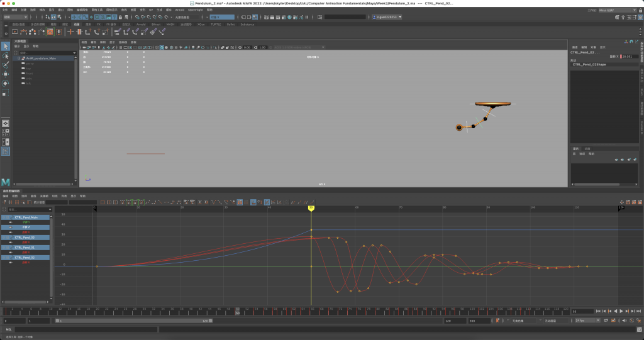Click the pause viewport icon in status line
Image resolution: width=644 pixels, height=340 pixels.
(x=307, y=17)
